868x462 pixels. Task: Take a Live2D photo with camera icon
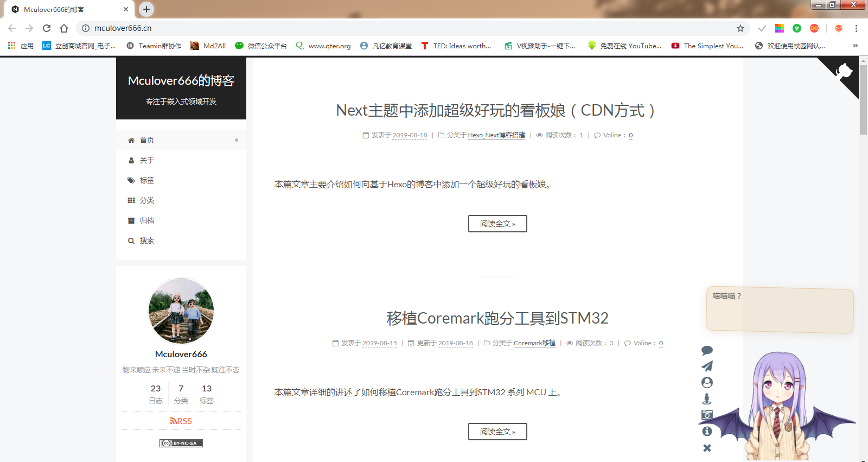point(707,415)
